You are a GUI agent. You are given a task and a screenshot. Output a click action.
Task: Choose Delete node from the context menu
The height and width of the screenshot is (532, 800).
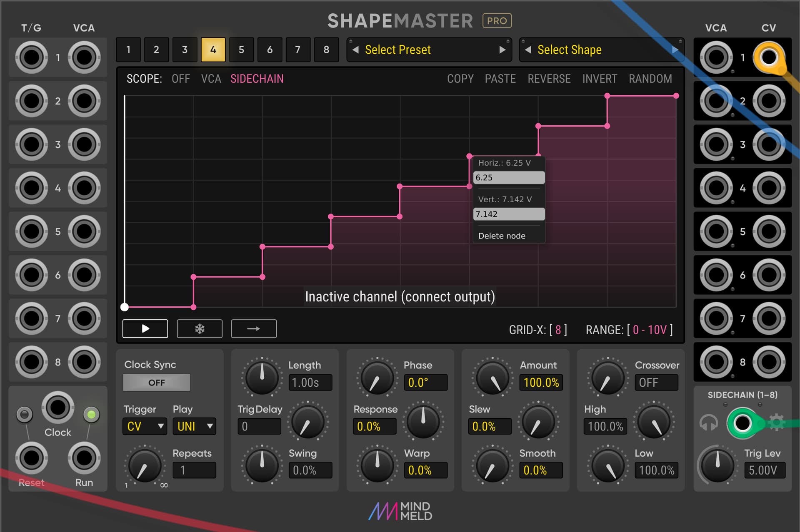click(x=502, y=236)
